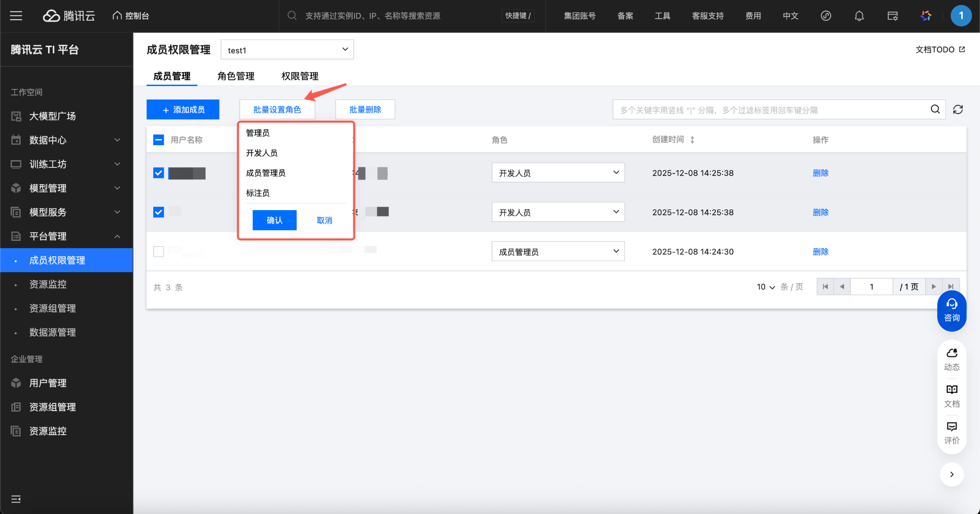The width and height of the screenshot is (980, 514).
Task: Open role dropdown showing 成员管理员
Action: point(558,251)
